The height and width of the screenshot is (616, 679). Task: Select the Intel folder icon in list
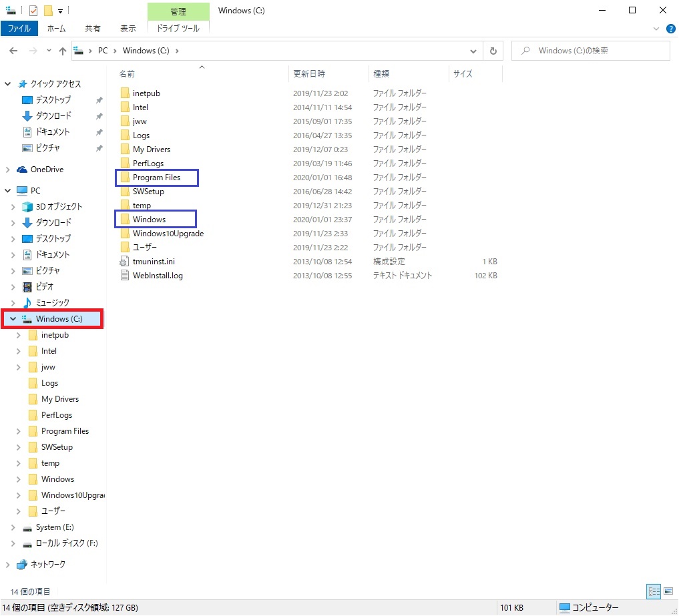point(125,107)
